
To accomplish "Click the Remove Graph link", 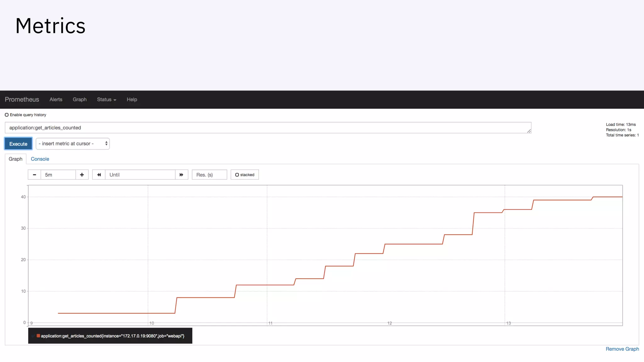I will (x=622, y=349).
